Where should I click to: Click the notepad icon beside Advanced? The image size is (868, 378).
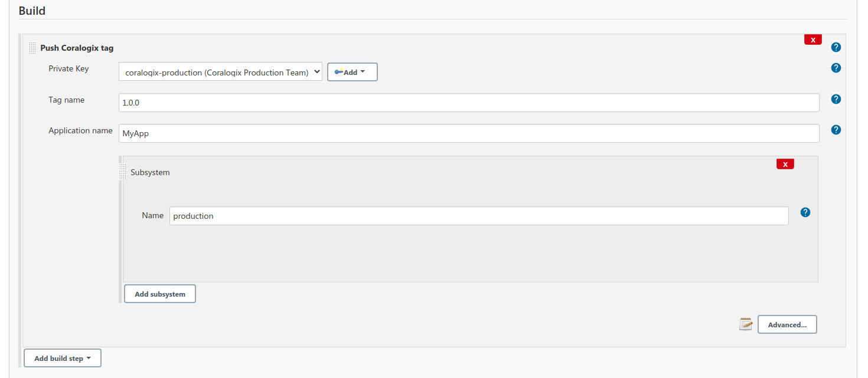[746, 324]
